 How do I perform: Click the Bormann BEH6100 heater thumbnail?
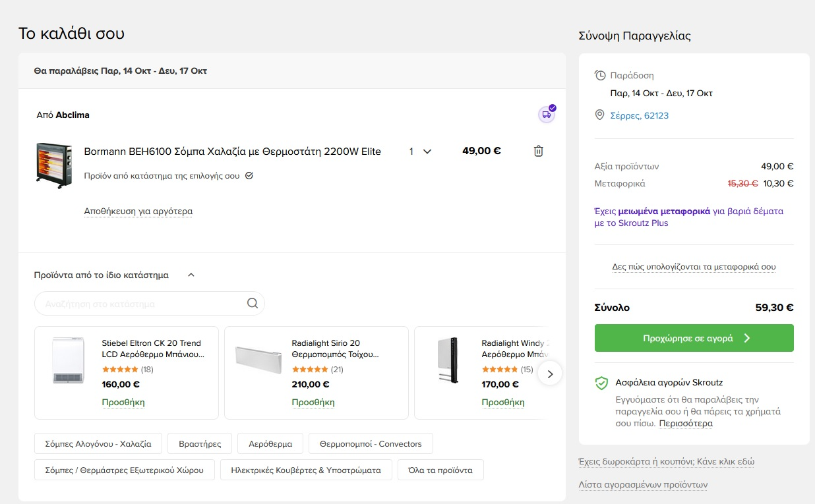(x=53, y=165)
